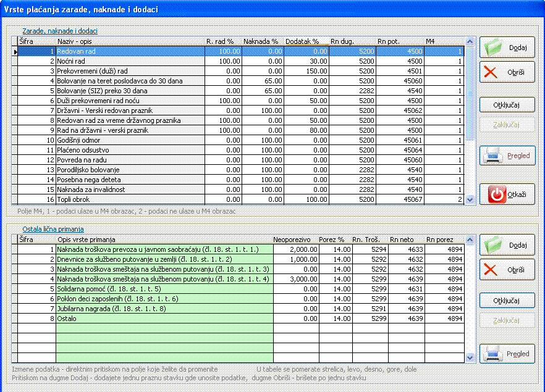545x392 pixels.
Task: Click the printer Pregled icon in bottom panel
Action: (x=494, y=354)
